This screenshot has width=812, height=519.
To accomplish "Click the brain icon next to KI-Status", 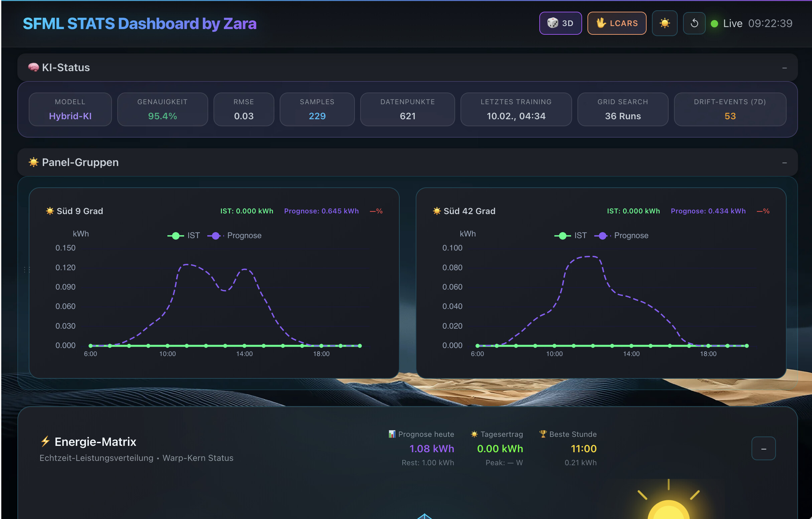I will [x=33, y=67].
